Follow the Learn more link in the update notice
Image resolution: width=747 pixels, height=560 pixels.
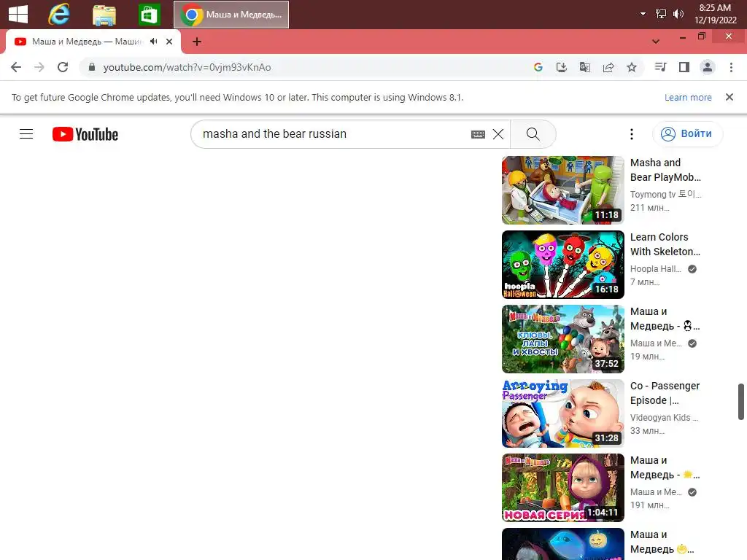[x=688, y=97]
